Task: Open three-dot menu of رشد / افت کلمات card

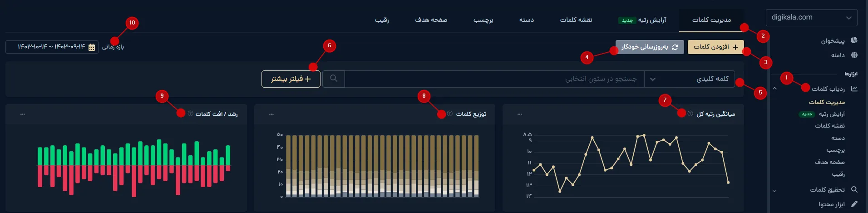Action: 22,114
